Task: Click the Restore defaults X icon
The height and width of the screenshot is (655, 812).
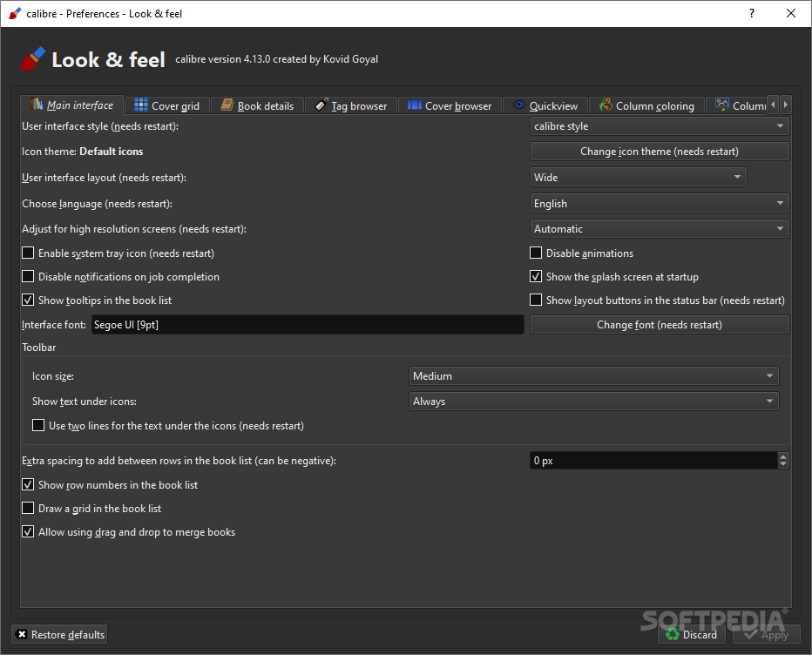Action: [22, 634]
